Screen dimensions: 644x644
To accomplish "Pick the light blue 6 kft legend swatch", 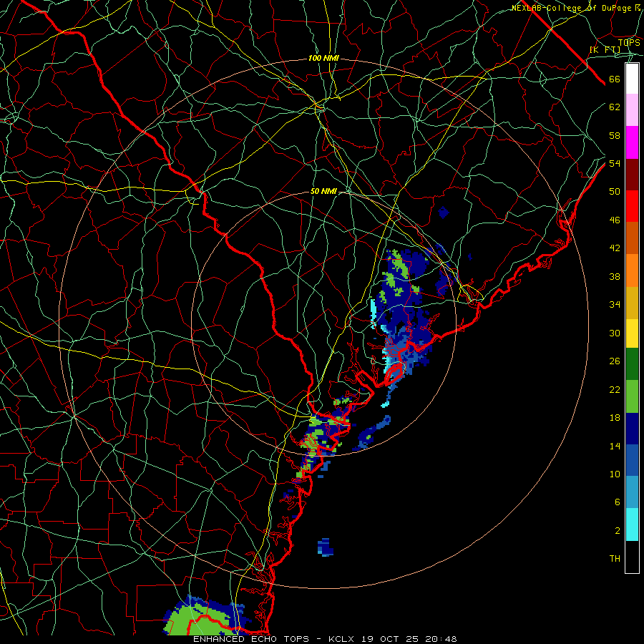I will [632, 492].
